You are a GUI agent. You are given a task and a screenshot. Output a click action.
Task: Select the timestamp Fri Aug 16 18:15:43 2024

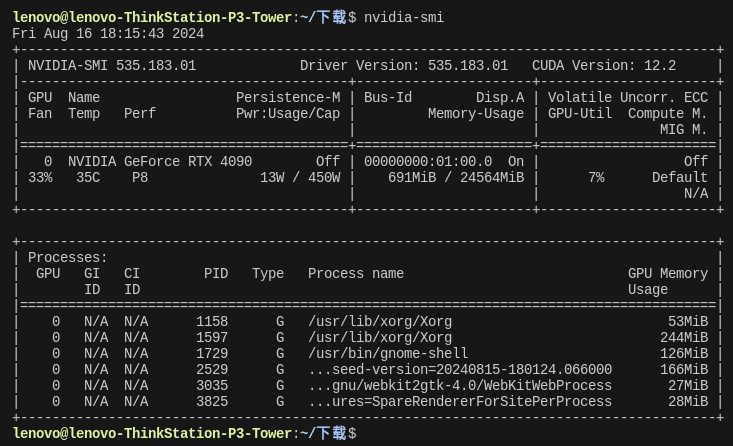(108, 34)
